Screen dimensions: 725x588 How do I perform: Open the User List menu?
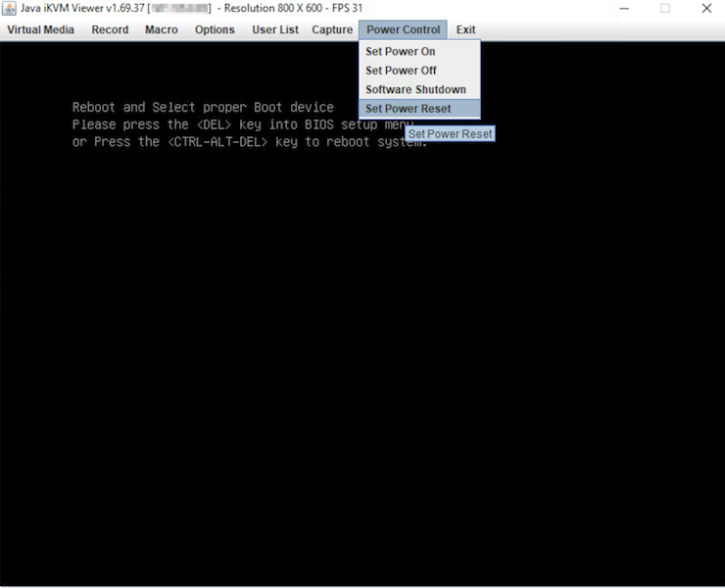coord(275,29)
